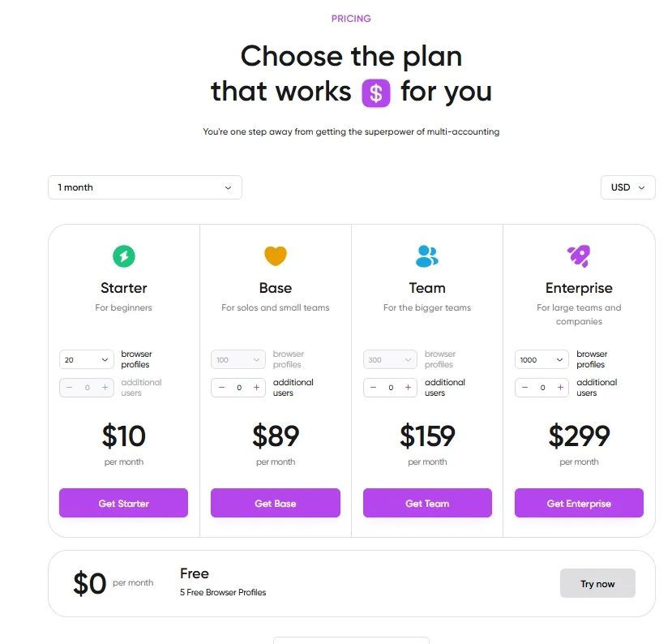Viewport: 672px width, 644px height.
Task: Open the 1 month billing period dropdown
Action: point(145,187)
